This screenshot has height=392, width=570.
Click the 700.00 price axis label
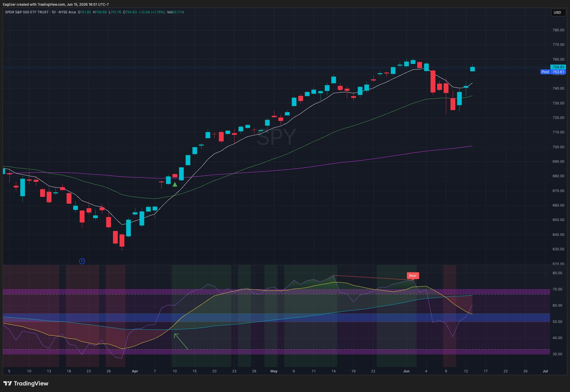(558, 147)
